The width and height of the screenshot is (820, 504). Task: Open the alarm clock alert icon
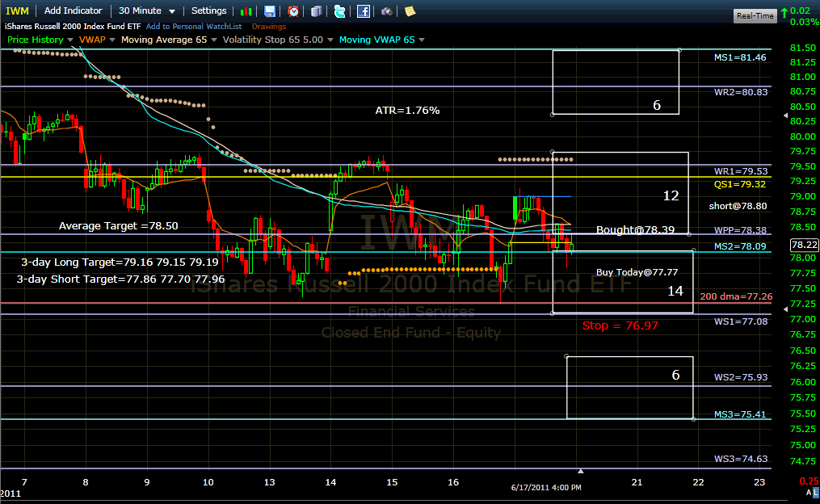[293, 11]
